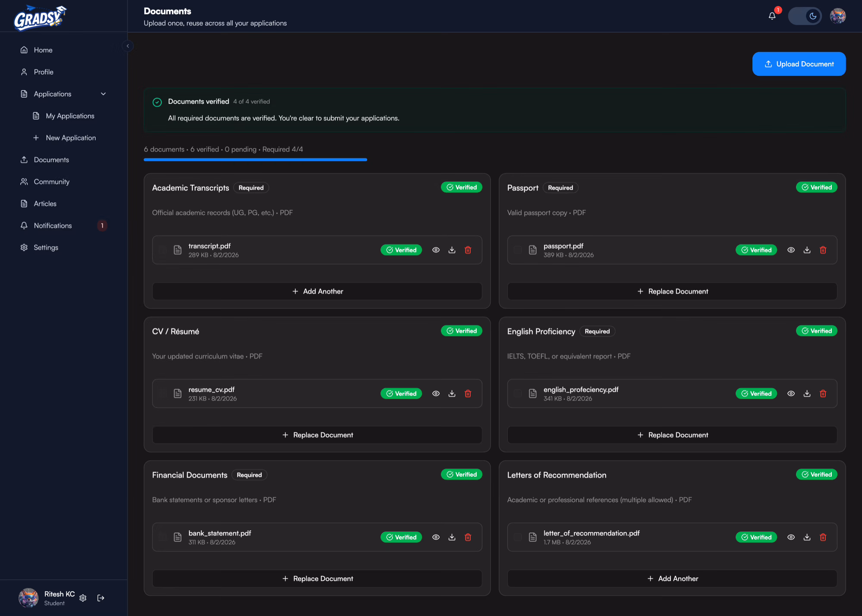862x616 pixels.
Task: Replace Document in Passport card
Action: pyautogui.click(x=672, y=291)
